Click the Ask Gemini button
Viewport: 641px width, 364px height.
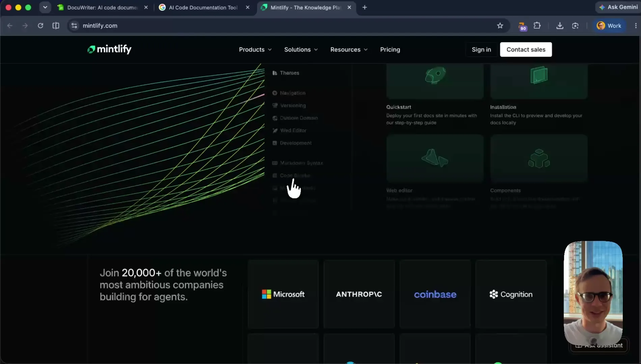pos(618,7)
